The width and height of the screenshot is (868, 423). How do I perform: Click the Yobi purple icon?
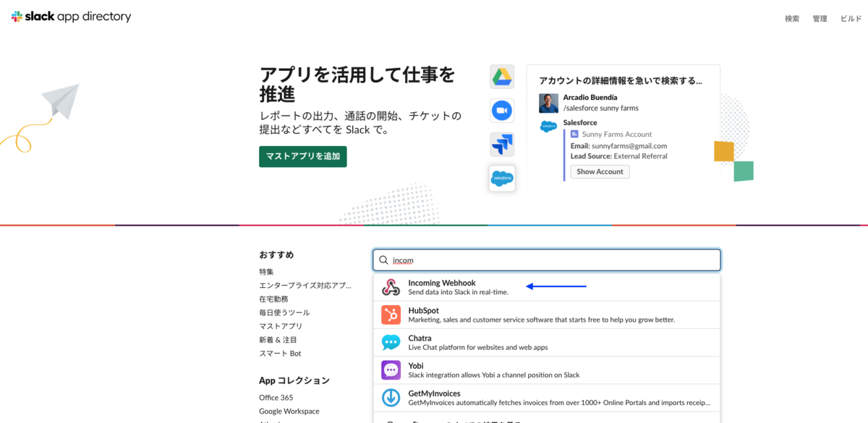[x=391, y=370]
